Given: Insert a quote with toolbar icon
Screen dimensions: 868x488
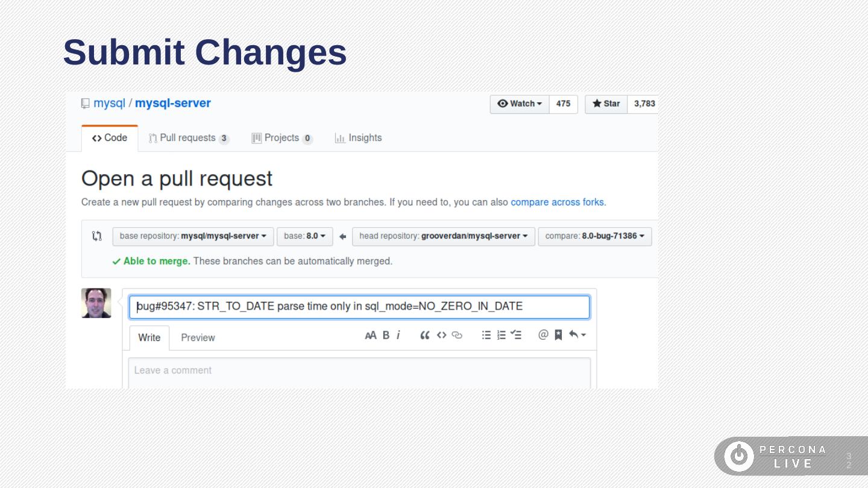Looking at the screenshot, I should (425, 336).
